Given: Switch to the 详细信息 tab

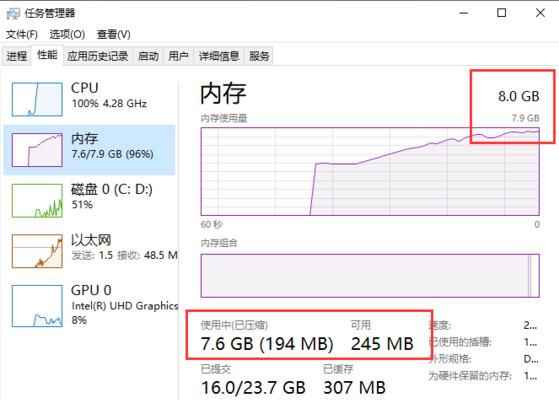Looking at the screenshot, I should pyautogui.click(x=219, y=56).
